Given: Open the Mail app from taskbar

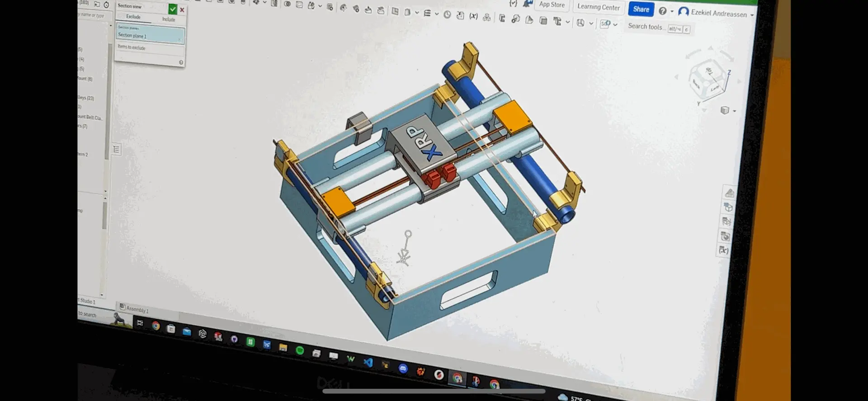Looking at the screenshot, I should pyautogui.click(x=187, y=331).
